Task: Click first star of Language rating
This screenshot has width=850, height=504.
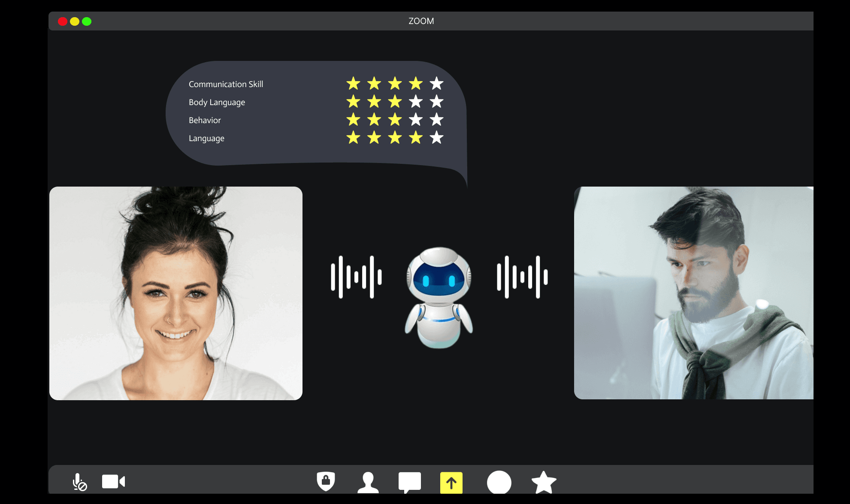Action: tap(353, 138)
